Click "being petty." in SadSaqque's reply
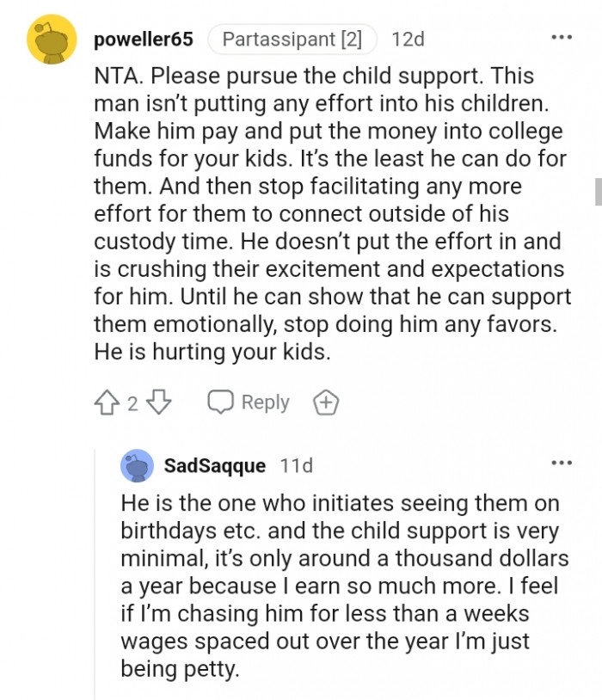The width and height of the screenshot is (602, 700). (x=180, y=668)
